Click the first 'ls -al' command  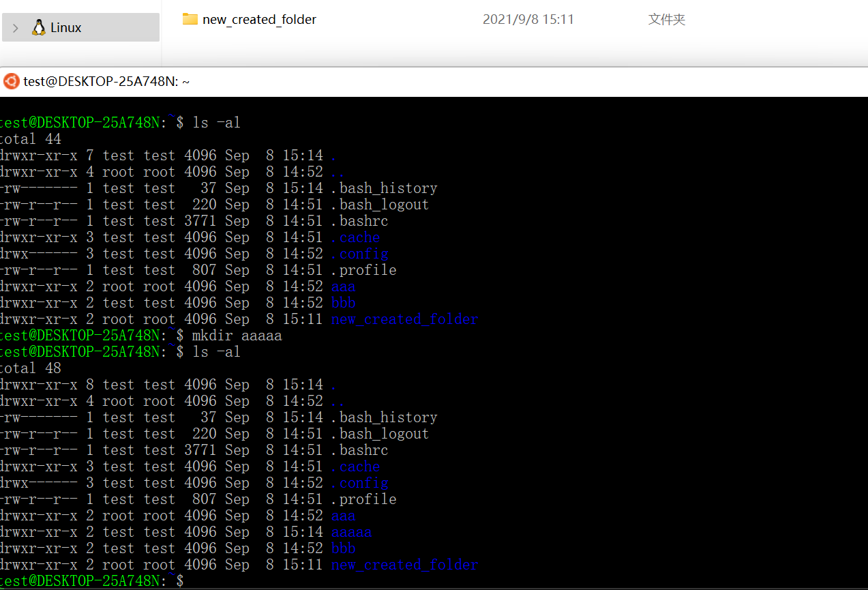217,123
